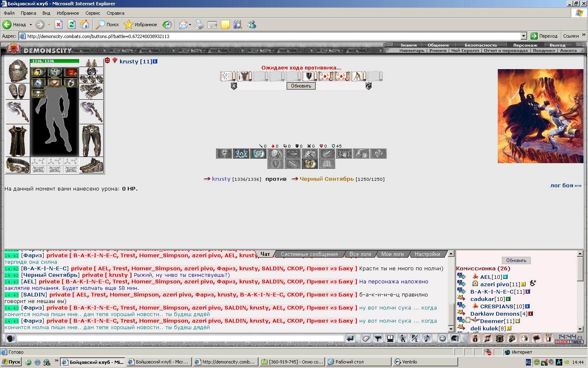Image resolution: width=588 pixels, height=368 pixels.
Task: Open the IE Mail dropdown arrow
Action: point(190,25)
